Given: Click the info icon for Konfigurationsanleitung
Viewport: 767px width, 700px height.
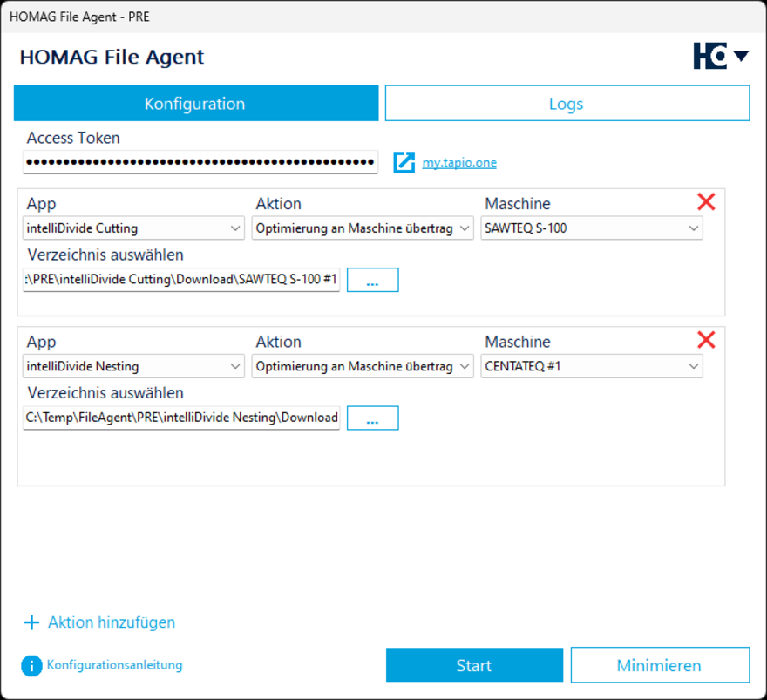Looking at the screenshot, I should coord(31,666).
